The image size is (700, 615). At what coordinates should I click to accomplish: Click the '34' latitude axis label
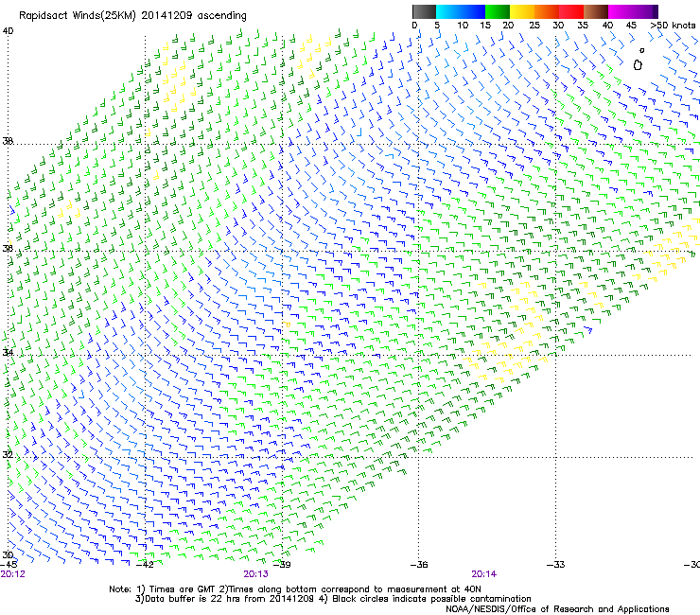pyautogui.click(x=8, y=352)
